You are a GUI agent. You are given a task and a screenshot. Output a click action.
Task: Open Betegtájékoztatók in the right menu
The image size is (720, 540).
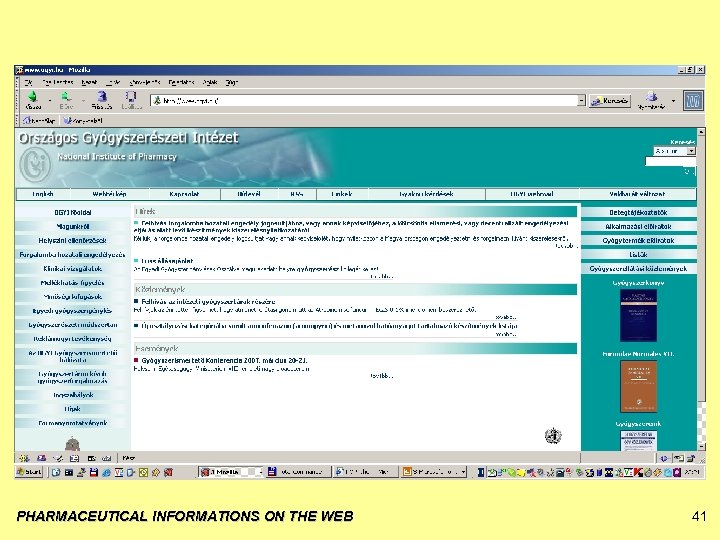638,213
